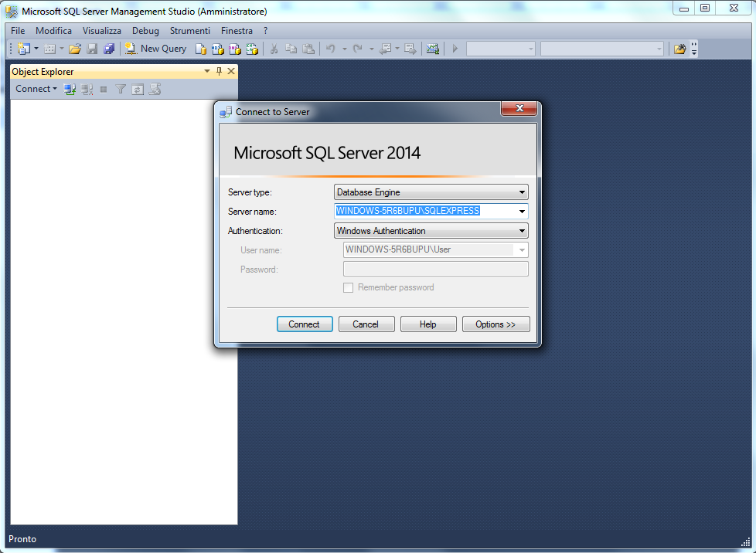Open the Visualizza menu

click(102, 31)
